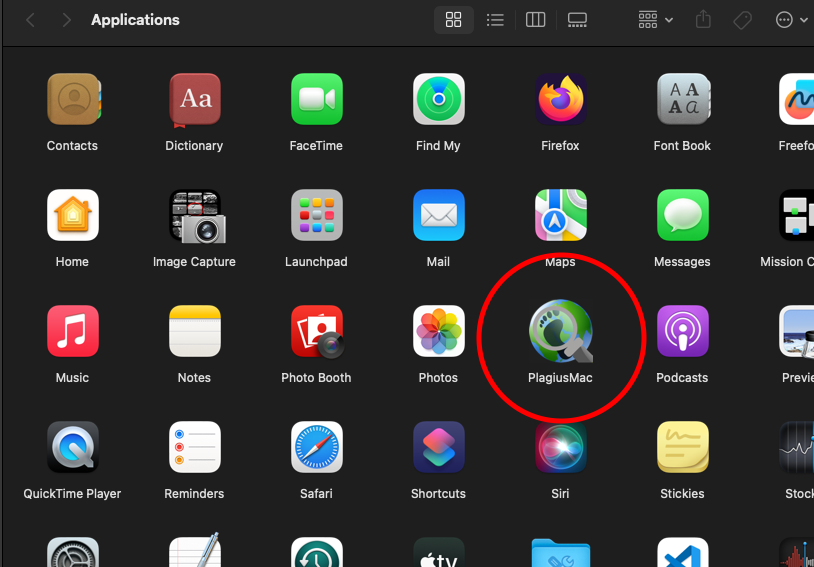
Task: Select the Font Book icon
Action: coord(682,100)
